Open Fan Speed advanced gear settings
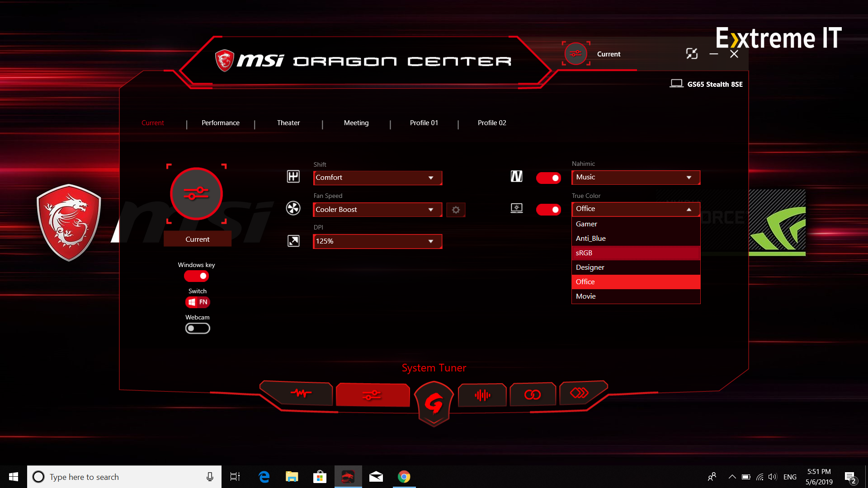This screenshot has width=868, height=488. [456, 210]
